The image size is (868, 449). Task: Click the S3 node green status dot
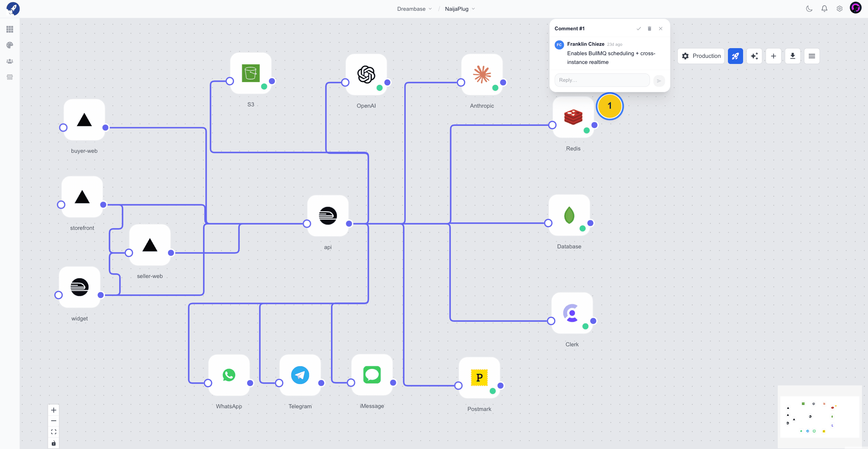[x=264, y=87]
